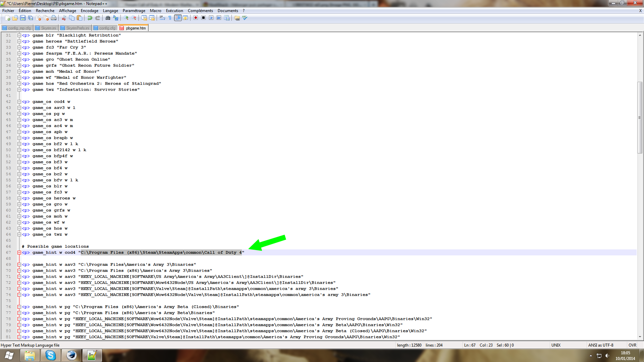Click the Save All toolbar icon

[x=31, y=18]
